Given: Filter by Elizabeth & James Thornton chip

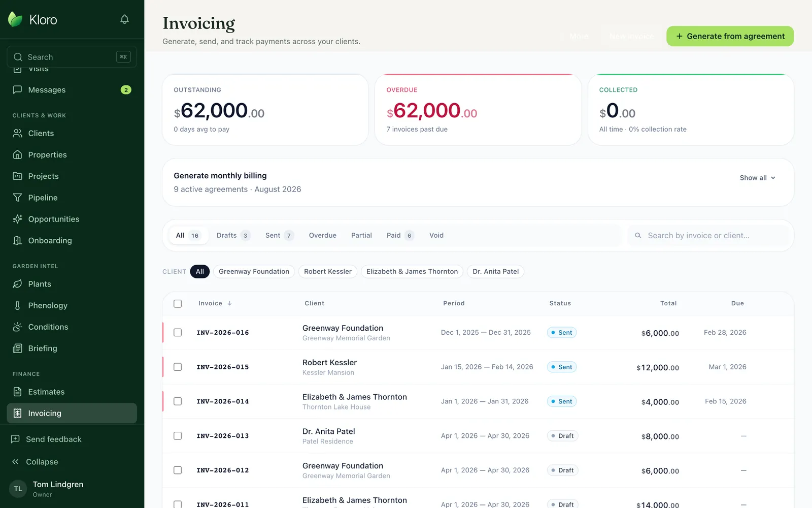Looking at the screenshot, I should pos(412,271).
